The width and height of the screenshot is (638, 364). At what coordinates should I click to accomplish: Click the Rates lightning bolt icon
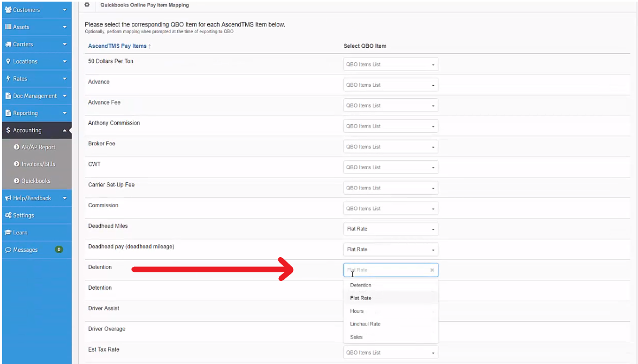click(8, 79)
